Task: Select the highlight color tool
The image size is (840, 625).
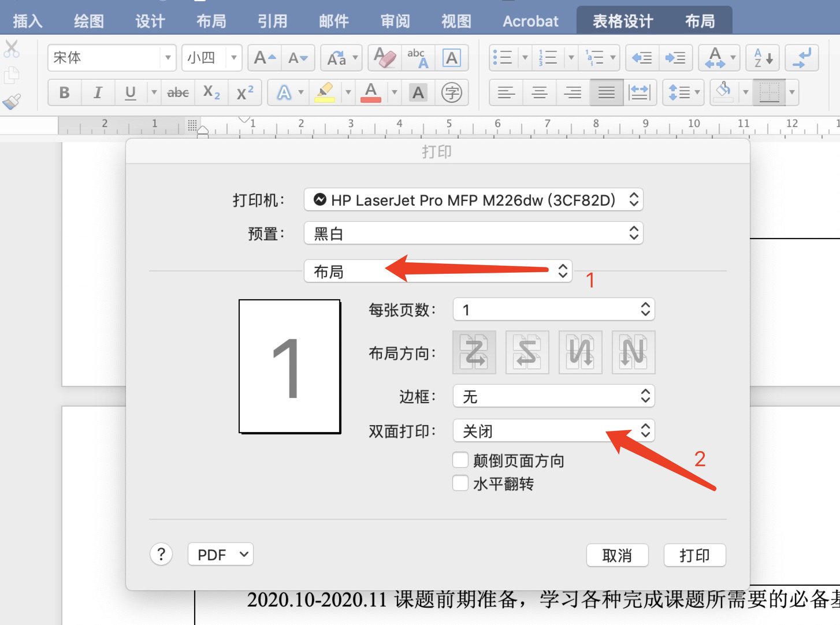Action: (x=325, y=92)
